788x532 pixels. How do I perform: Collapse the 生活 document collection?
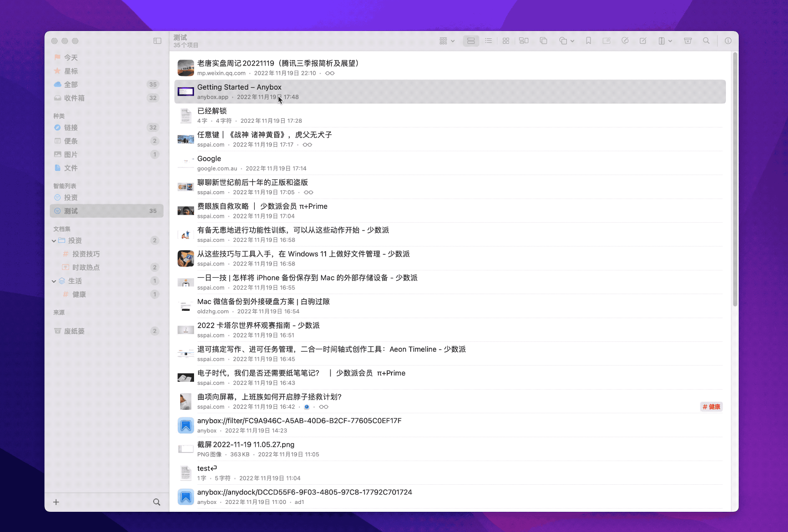point(54,281)
